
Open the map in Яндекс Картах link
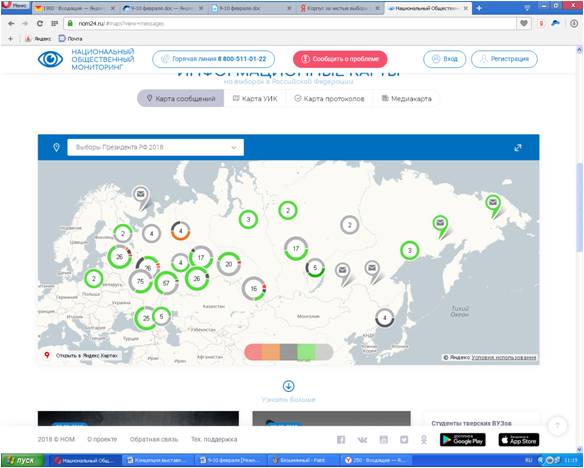coord(83,356)
